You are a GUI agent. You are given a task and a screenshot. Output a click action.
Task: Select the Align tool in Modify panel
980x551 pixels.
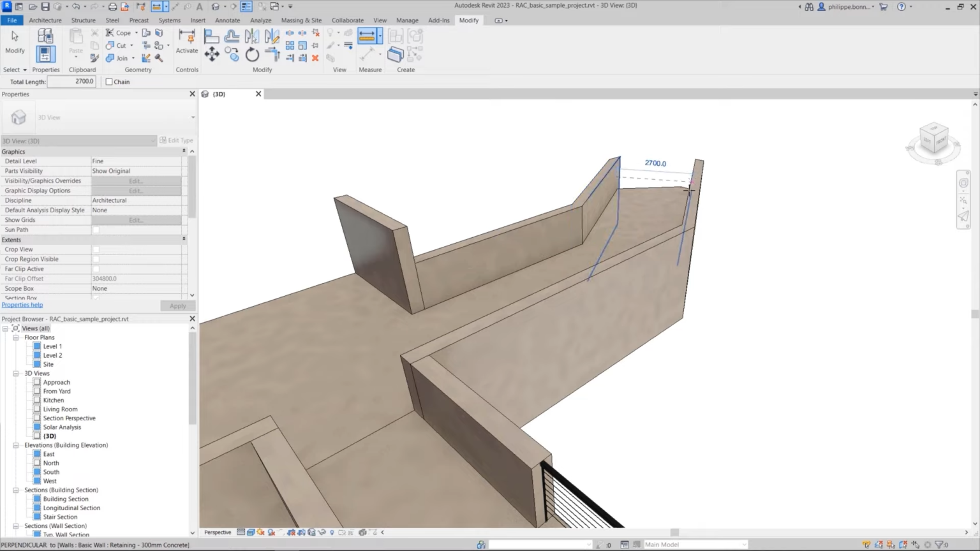[211, 36]
